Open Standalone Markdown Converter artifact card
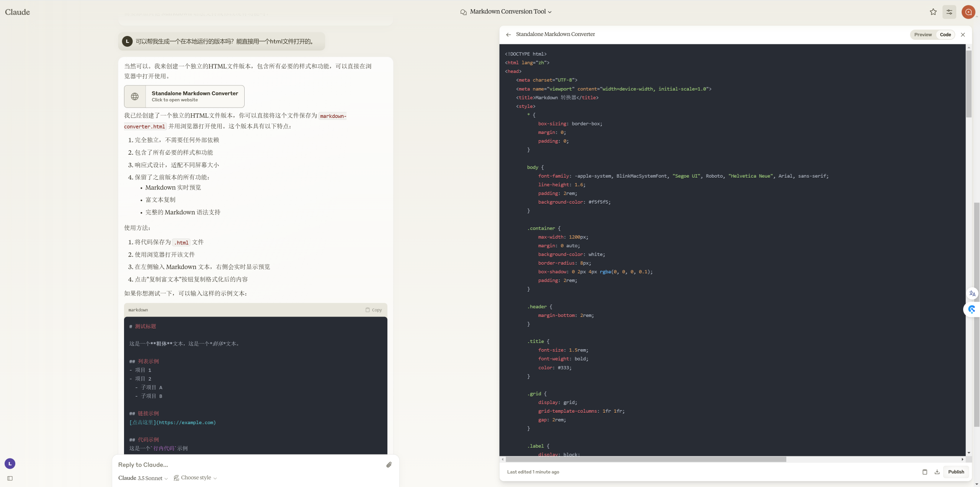The width and height of the screenshot is (980, 487). (184, 96)
